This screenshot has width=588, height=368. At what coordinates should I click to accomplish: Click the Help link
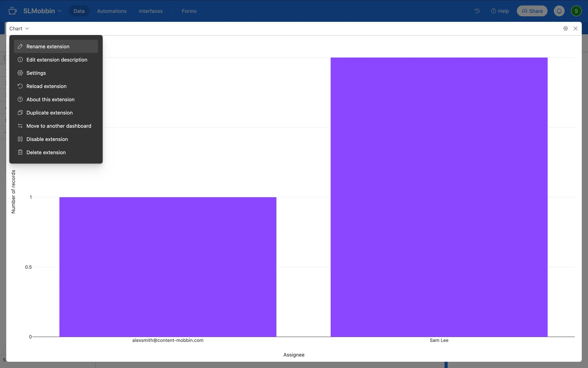coord(500,11)
